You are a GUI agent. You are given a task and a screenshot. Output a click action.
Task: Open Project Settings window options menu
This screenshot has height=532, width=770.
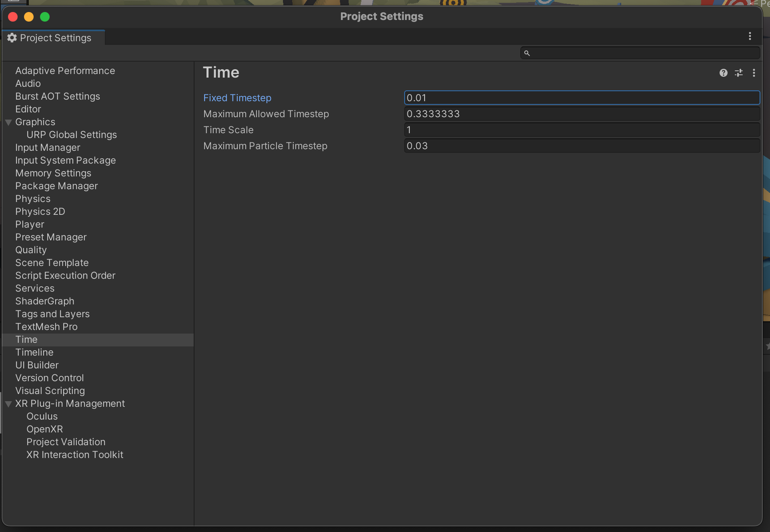[750, 36]
